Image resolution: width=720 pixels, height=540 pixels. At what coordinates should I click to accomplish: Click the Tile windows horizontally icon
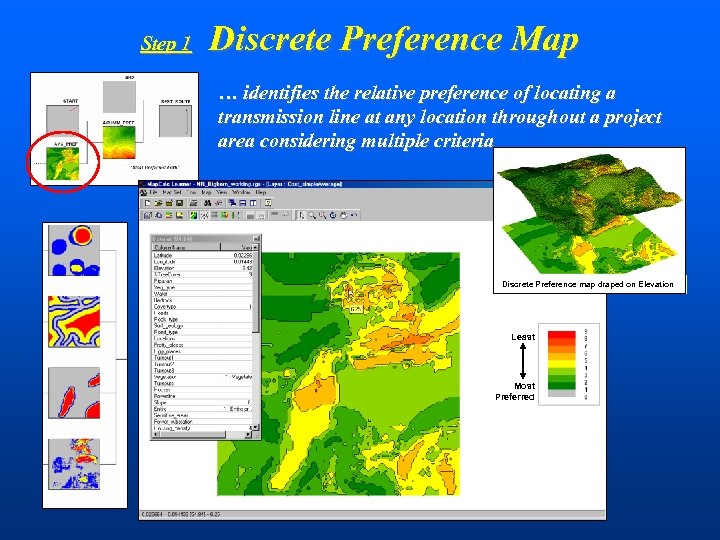pyautogui.click(x=242, y=203)
